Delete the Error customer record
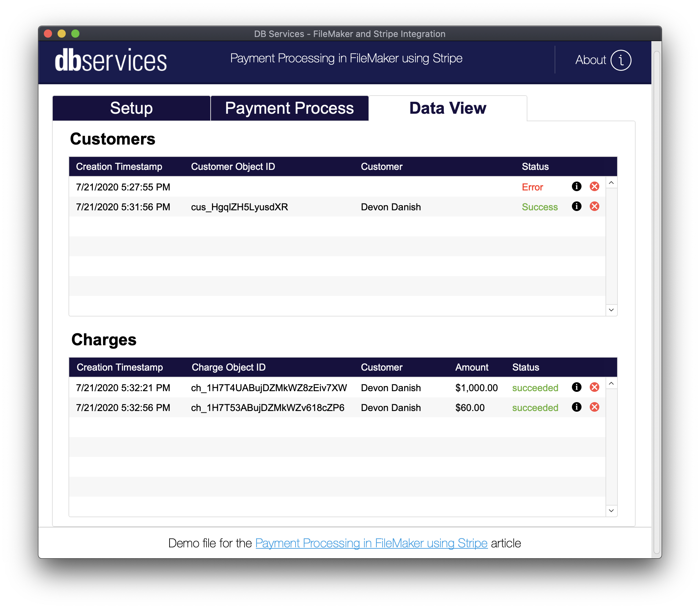This screenshot has height=609, width=700. click(594, 186)
